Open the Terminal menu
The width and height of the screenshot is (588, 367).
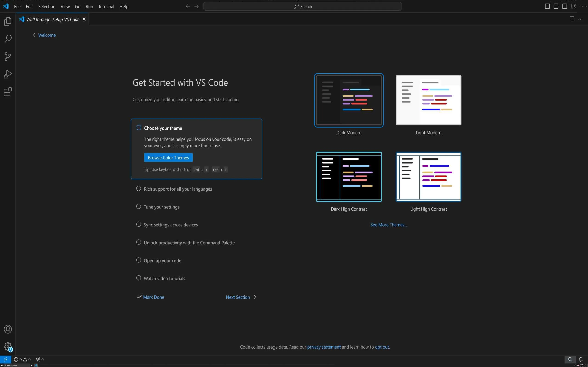coord(106,7)
